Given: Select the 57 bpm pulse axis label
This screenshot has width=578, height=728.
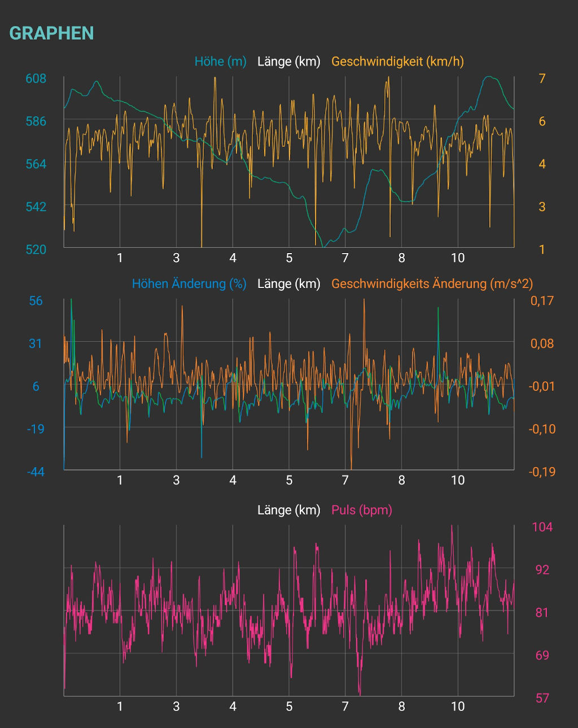Looking at the screenshot, I should (x=542, y=698).
